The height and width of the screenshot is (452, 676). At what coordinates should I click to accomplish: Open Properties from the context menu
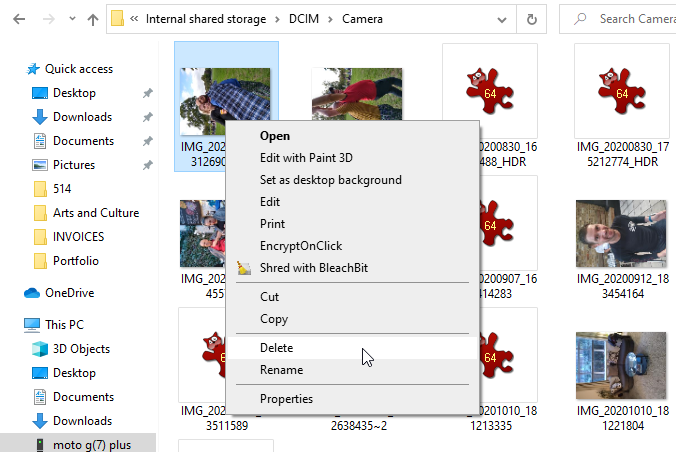(x=286, y=399)
